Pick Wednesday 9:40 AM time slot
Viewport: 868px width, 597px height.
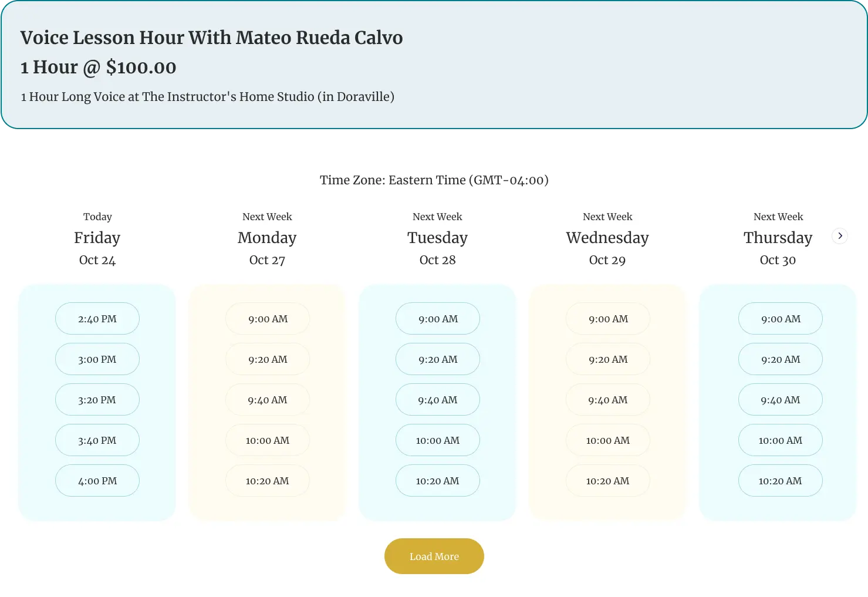point(608,400)
